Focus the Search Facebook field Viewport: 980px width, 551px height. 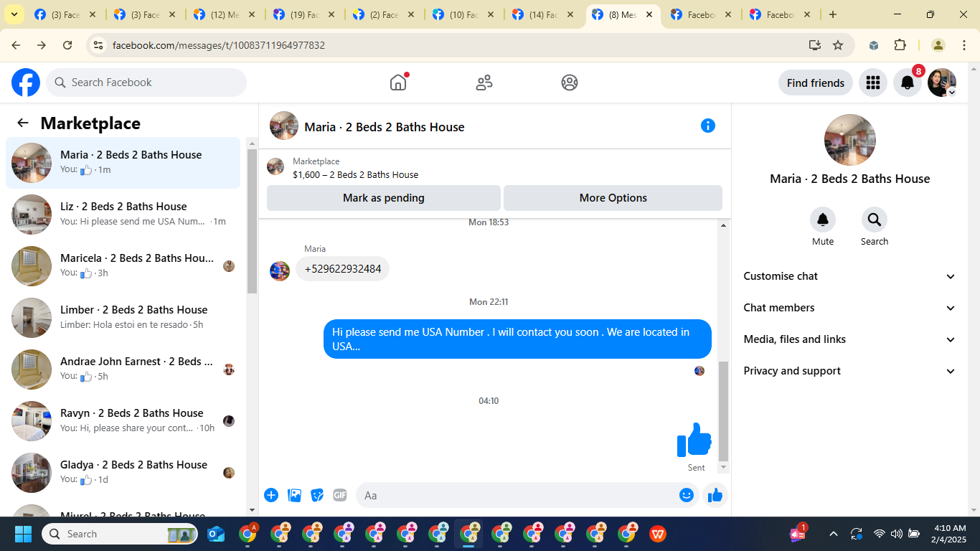pos(146,83)
